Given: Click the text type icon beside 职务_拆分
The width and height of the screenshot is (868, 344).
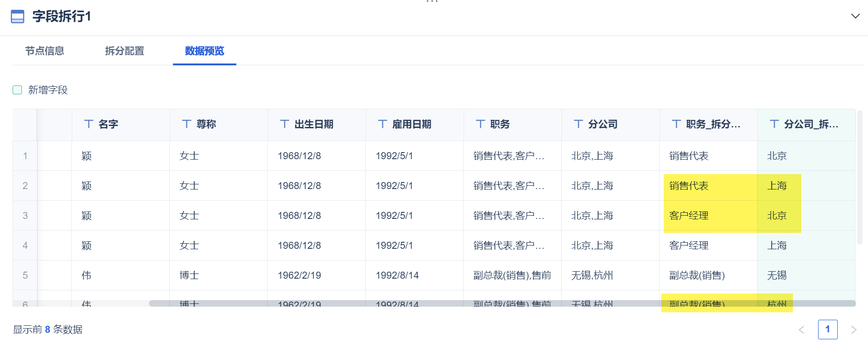Looking at the screenshot, I should [676, 124].
